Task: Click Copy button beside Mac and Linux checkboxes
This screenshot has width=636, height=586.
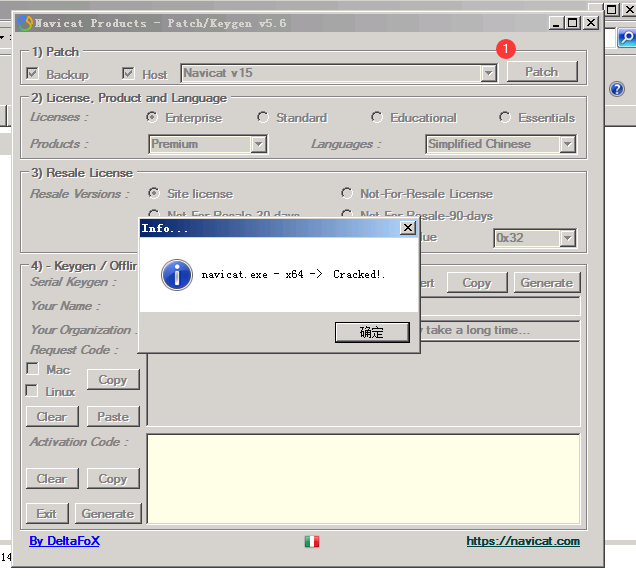Action: coord(113,380)
